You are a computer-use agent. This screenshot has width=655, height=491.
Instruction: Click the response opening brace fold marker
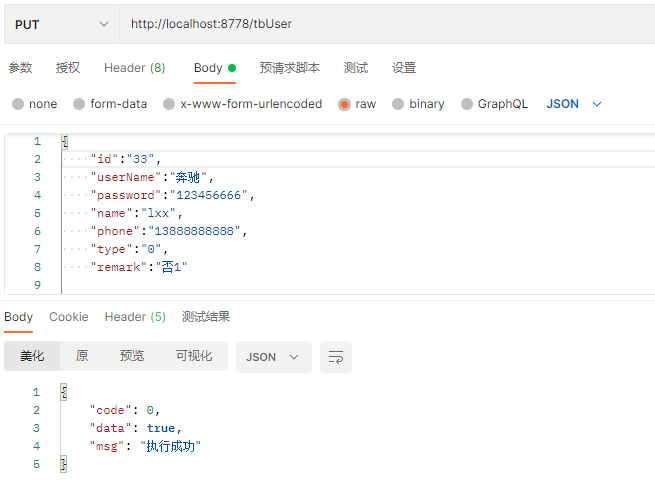tap(63, 392)
